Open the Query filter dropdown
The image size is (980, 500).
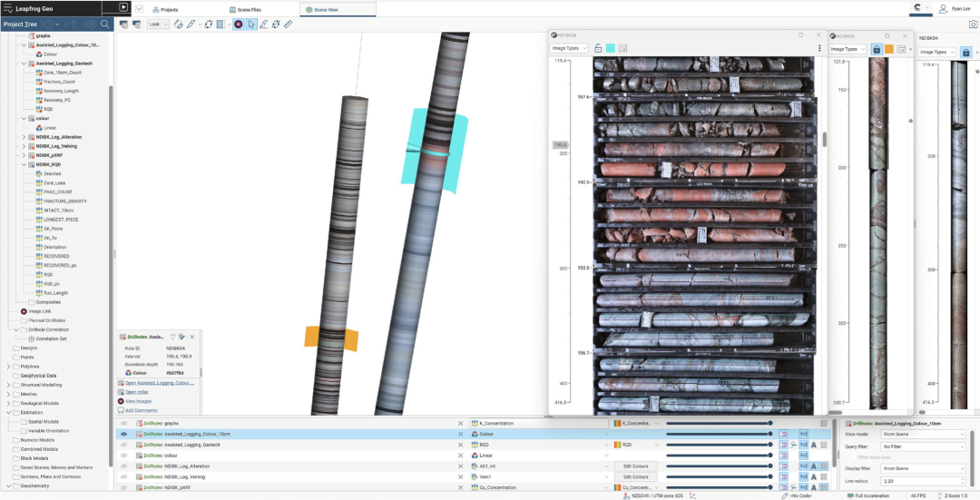pos(923,446)
